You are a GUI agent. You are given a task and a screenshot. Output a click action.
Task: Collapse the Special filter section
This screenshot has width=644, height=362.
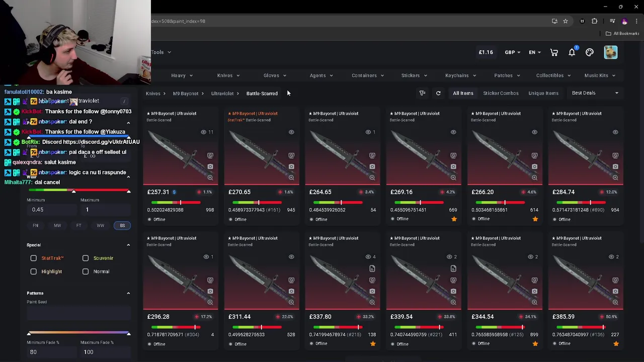(128, 245)
